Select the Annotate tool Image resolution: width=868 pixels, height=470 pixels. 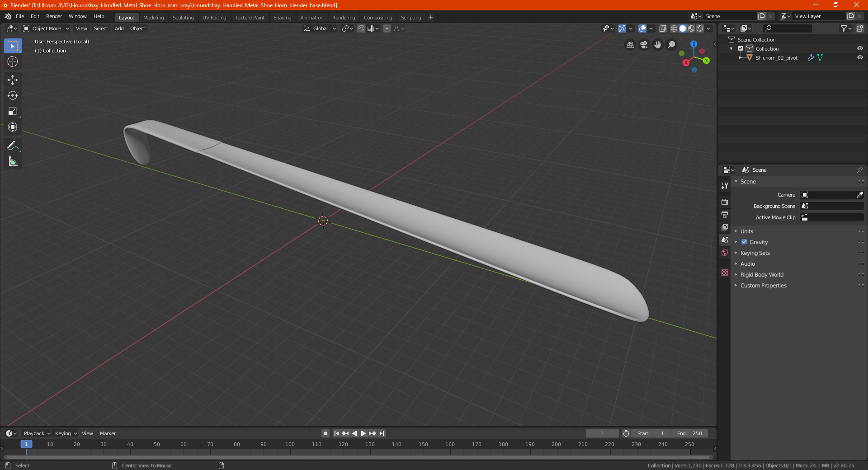coord(13,146)
